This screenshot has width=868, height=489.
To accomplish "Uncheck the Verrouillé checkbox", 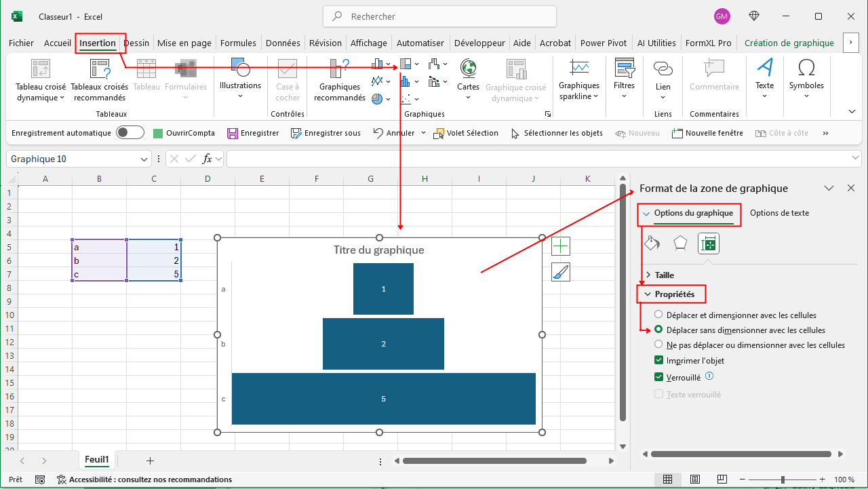I will click(x=658, y=377).
